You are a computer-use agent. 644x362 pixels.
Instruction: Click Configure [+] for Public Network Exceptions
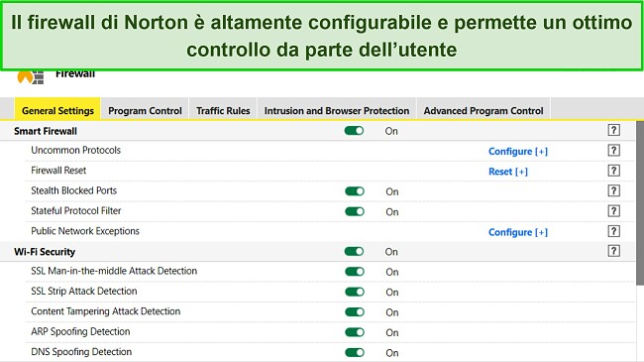(x=518, y=232)
